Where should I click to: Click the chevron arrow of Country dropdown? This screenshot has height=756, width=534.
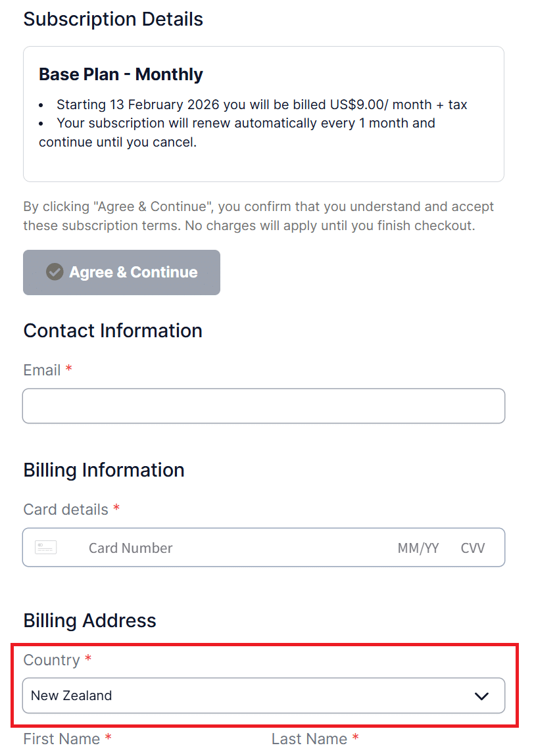481,696
